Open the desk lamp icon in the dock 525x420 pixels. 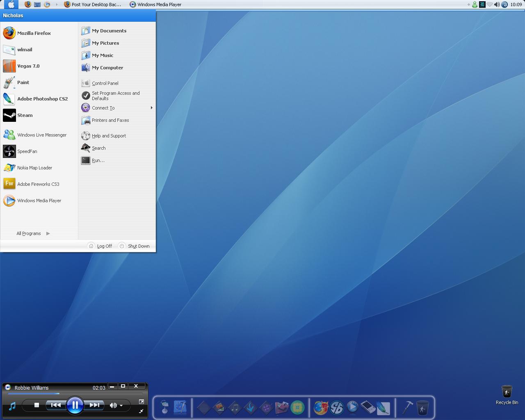tap(164, 407)
